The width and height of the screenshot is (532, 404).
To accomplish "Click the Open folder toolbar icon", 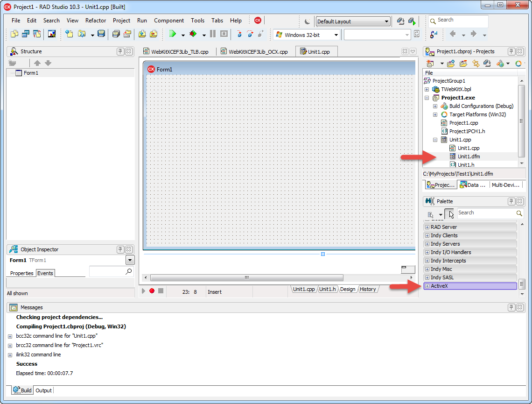I will (81, 34).
